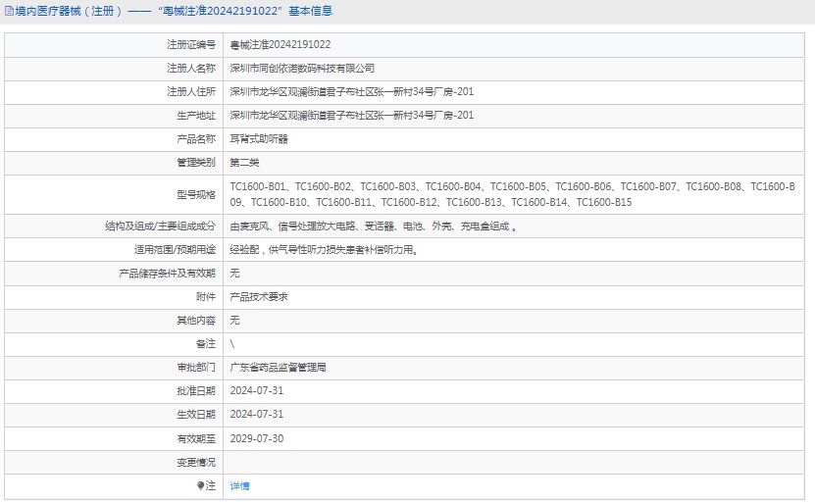The image size is (815, 504).
Task: Click the 注册证编号 row label
Action: pos(190,45)
